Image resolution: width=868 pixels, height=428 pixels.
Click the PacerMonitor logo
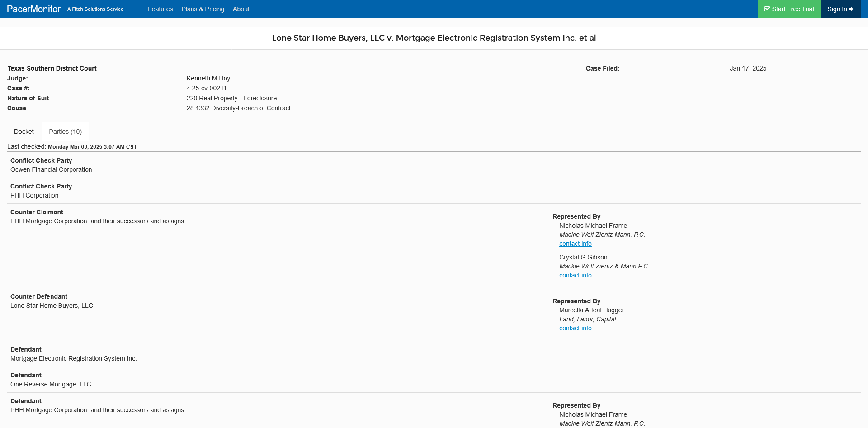33,9
